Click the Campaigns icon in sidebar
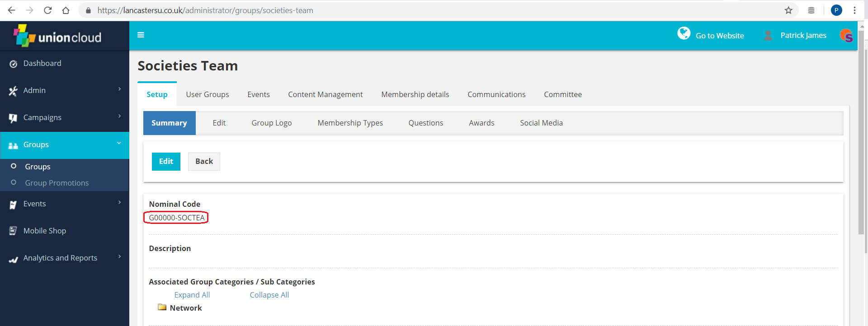 (13, 118)
